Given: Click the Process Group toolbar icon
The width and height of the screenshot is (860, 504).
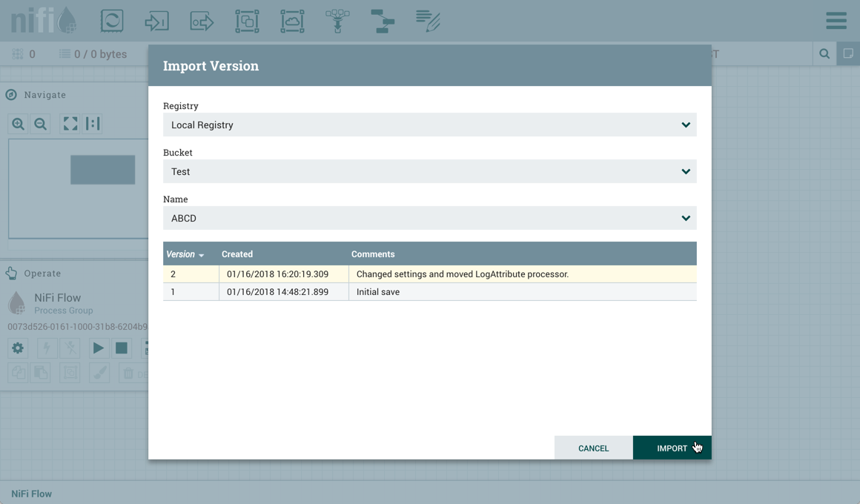Looking at the screenshot, I should click(x=247, y=21).
